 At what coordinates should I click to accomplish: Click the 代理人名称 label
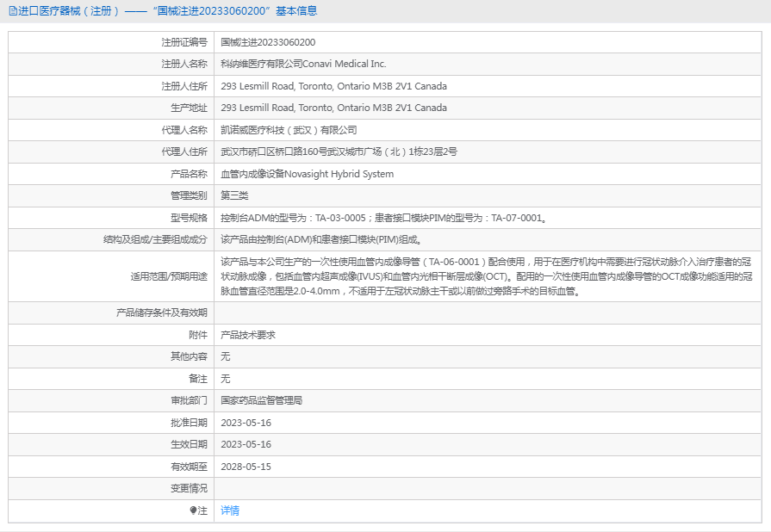[184, 130]
